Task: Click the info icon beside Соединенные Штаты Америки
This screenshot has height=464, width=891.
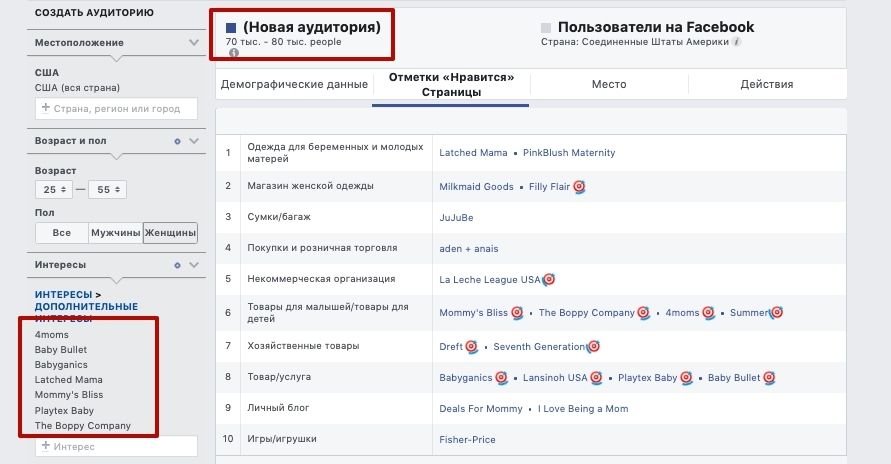Action: (736, 41)
